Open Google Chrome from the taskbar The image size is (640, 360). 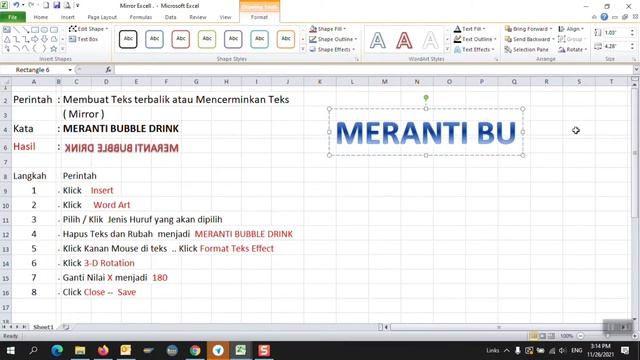coord(195,351)
